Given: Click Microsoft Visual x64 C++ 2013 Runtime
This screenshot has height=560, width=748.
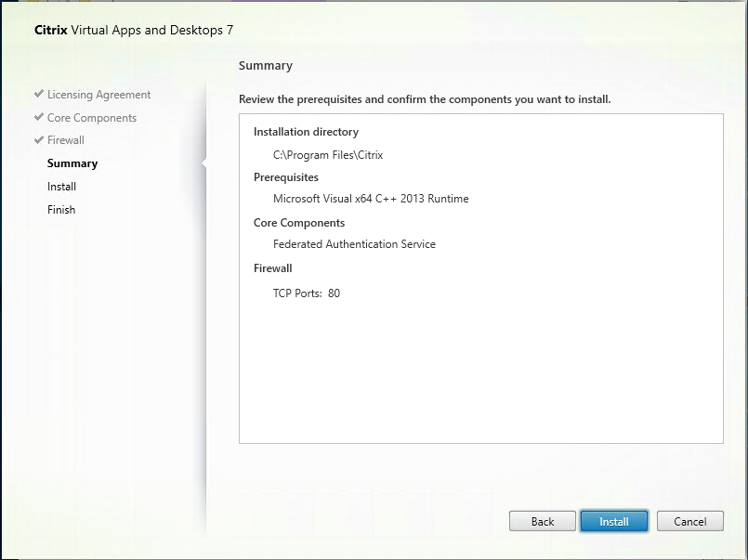Looking at the screenshot, I should coord(371,199).
